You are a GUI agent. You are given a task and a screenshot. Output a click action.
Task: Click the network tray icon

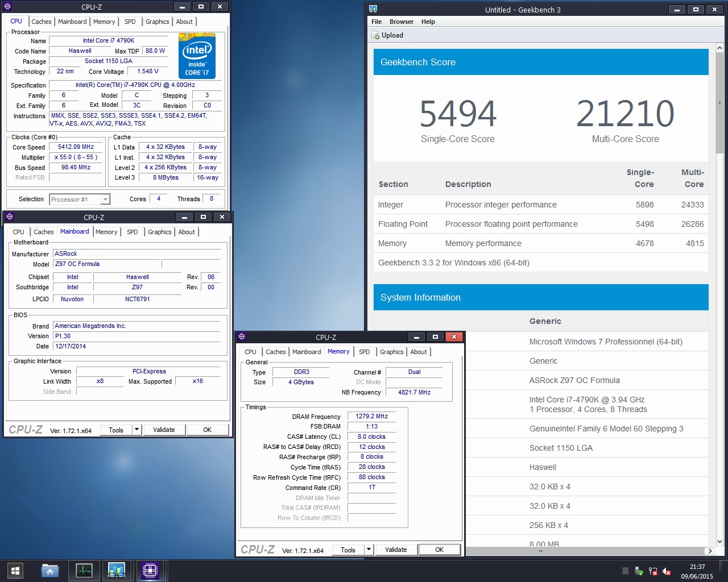coord(653,571)
